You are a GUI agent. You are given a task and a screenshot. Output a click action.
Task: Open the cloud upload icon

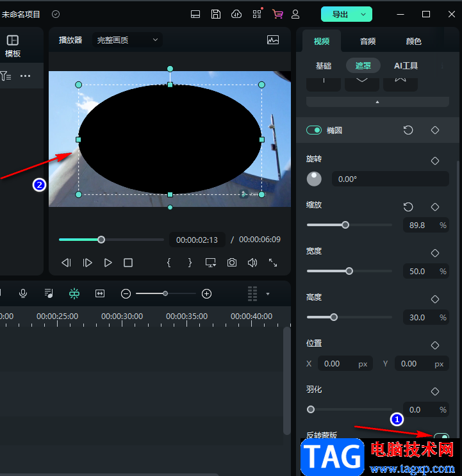tap(236, 14)
